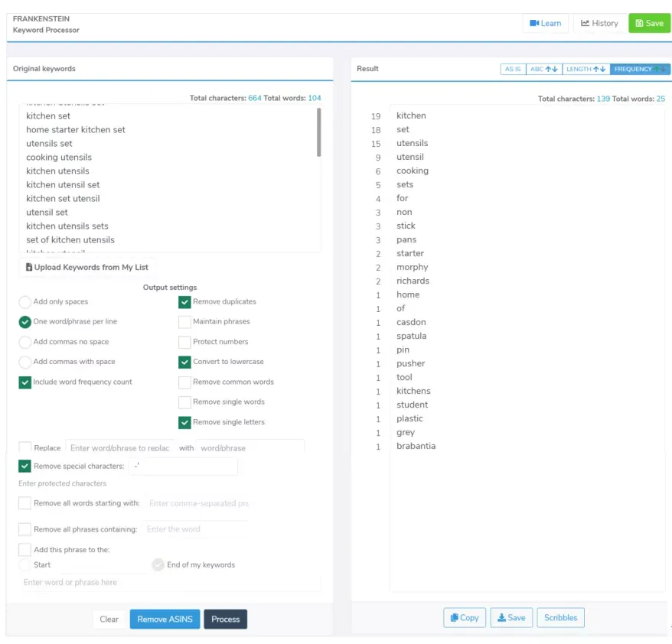Click the original keywords scrollbar
This screenshot has width=672, height=644.
click(319, 132)
